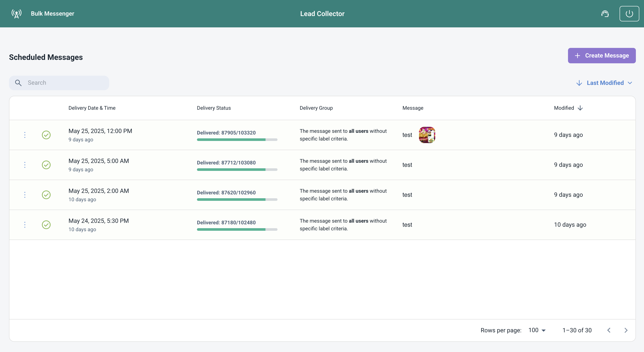Screen dimensions: 644x352
Task: Open row menu for May 25, 12:00 PM message
Action: point(25,135)
